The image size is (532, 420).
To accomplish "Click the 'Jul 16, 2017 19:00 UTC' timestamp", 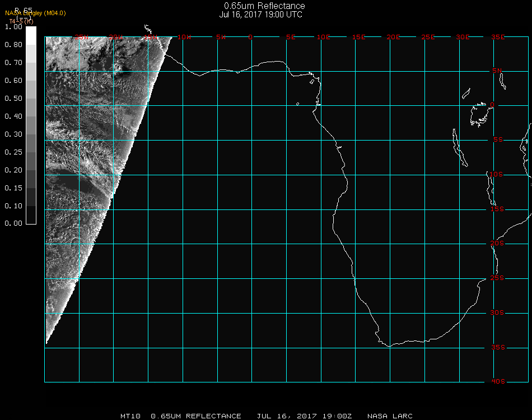I will coord(260,15).
